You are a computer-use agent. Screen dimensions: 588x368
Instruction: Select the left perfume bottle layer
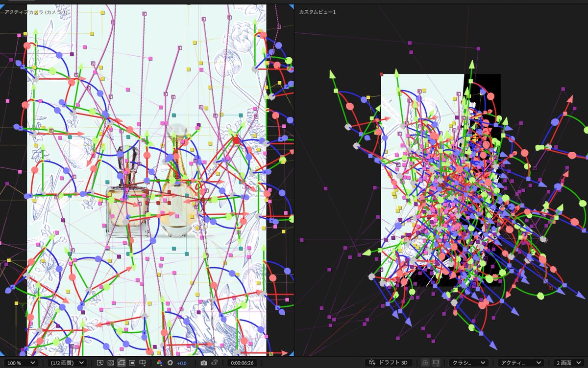[x=127, y=191]
